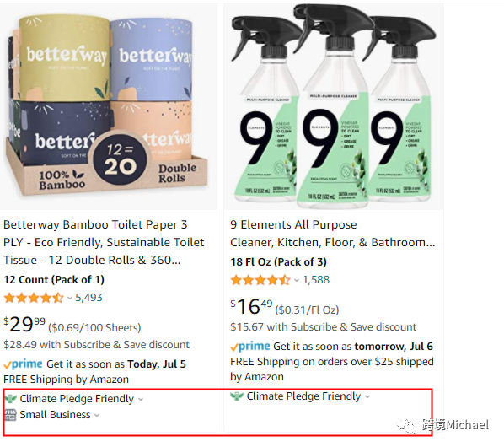
Task: Open rating breakdown arrow next to 5,493
Action: (x=69, y=298)
